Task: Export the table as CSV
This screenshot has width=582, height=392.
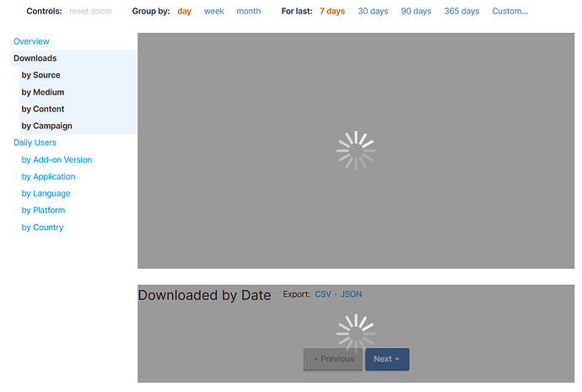Action: click(x=323, y=294)
